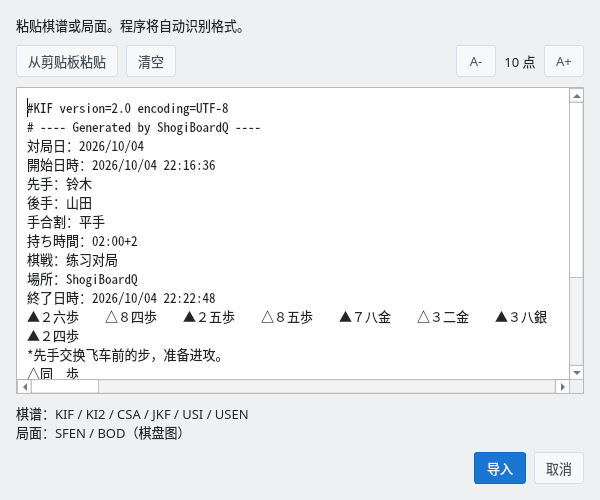Place cursor in '#KIF version=2.0 encoding=UTF-8' line

point(128,108)
